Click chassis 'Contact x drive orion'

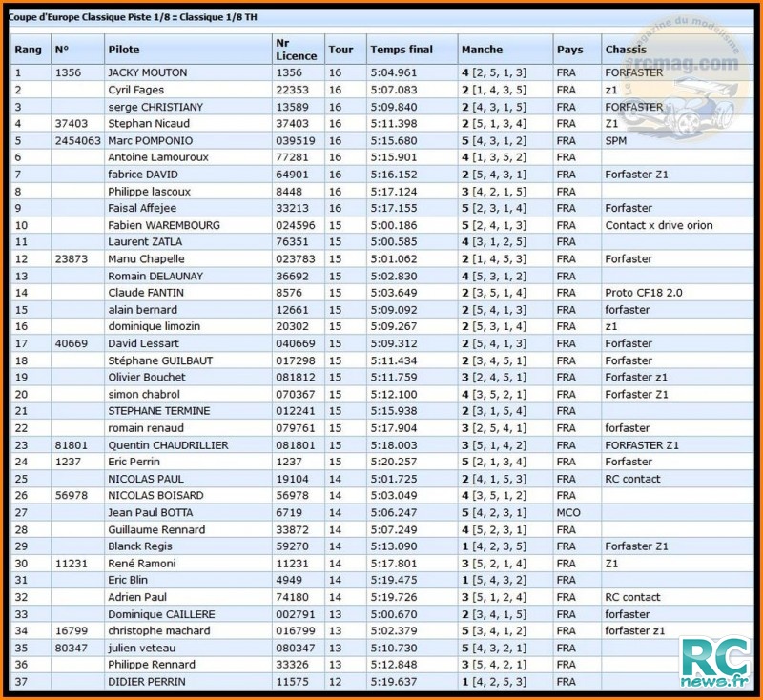tap(659, 226)
